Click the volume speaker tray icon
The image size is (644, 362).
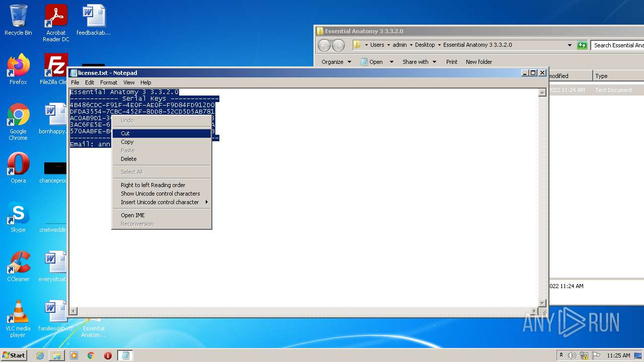point(572,355)
